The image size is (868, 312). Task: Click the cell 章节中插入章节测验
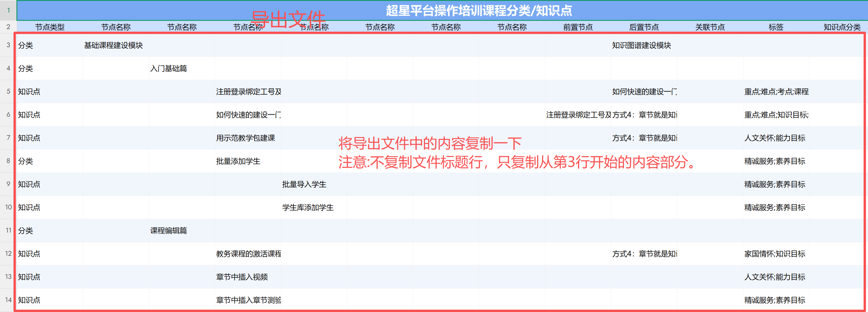[249, 300]
